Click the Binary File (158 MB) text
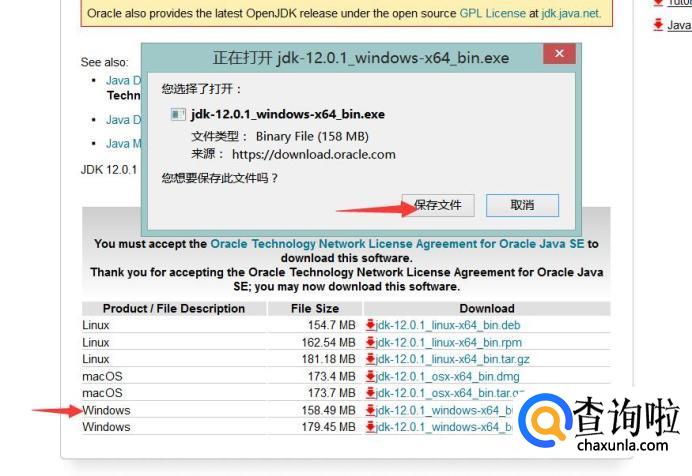The image size is (692, 476). coord(312,136)
